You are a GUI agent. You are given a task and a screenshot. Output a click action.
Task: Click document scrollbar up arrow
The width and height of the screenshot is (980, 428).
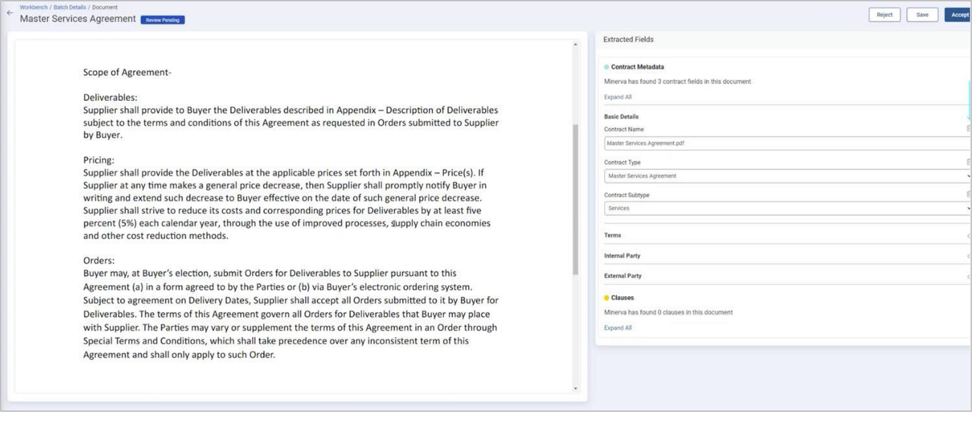tap(575, 45)
